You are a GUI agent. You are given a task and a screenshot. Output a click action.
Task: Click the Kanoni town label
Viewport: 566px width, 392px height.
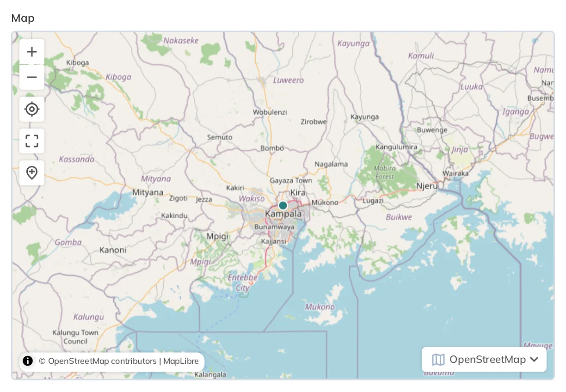coord(113,250)
